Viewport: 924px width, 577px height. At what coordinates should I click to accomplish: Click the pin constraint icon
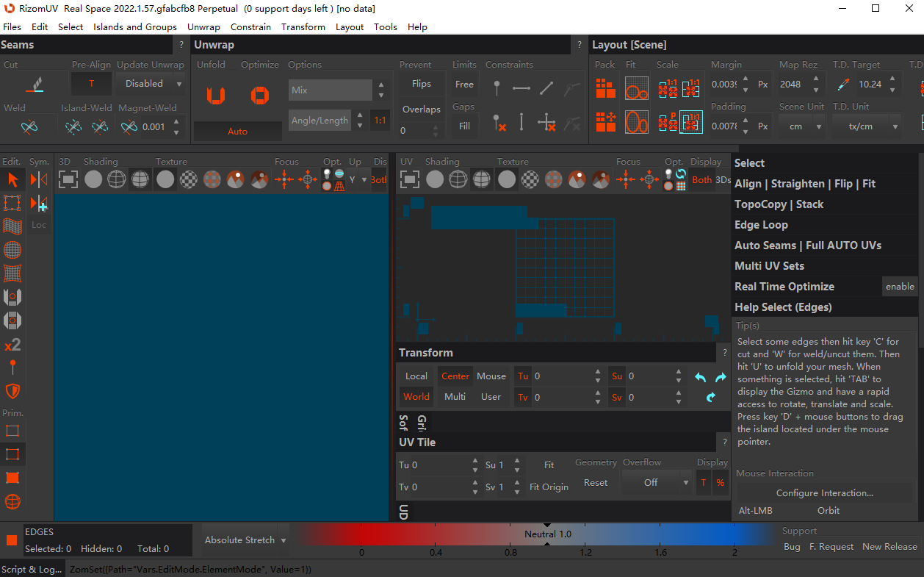pyautogui.click(x=497, y=88)
